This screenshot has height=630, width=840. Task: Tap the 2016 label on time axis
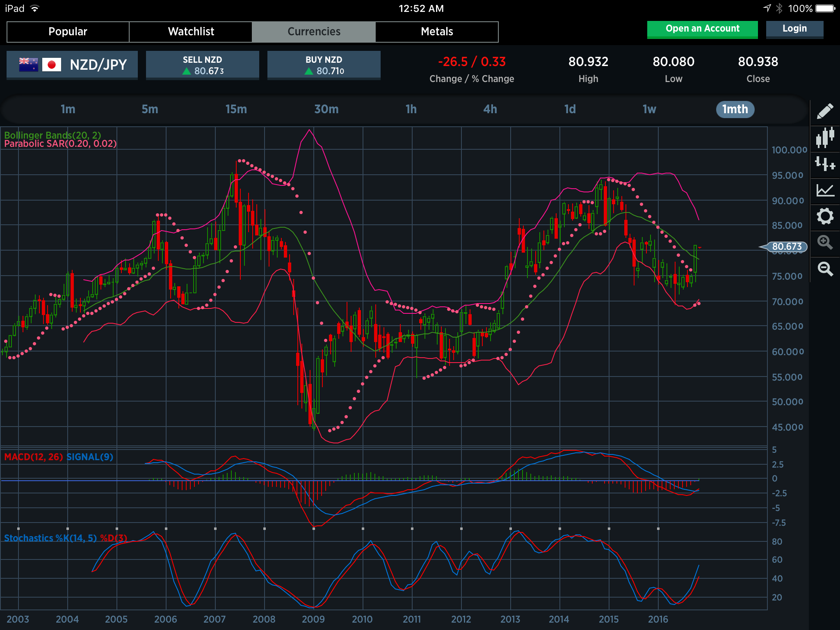[x=658, y=619]
